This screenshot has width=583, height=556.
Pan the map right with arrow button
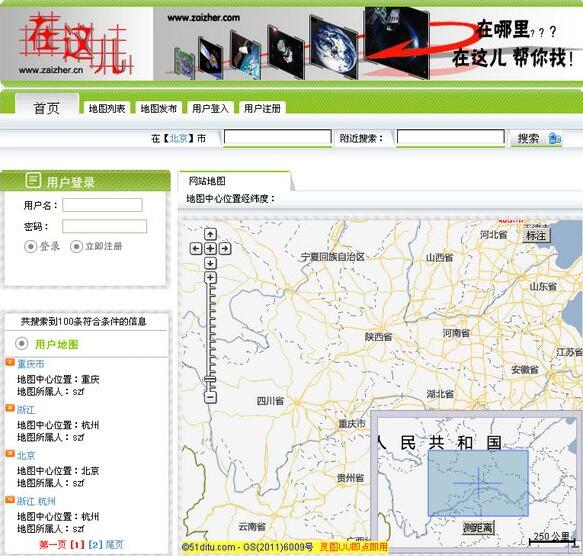(x=225, y=248)
